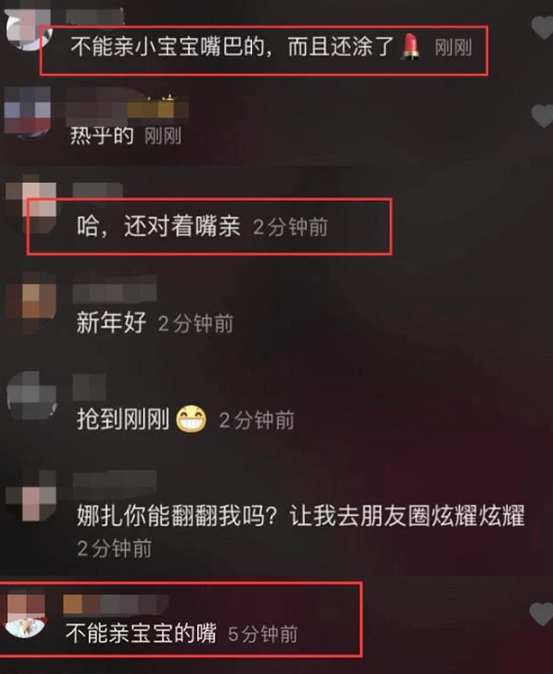
Task: Tap the heart next to the 热乎的 comment
Action: 542,115
